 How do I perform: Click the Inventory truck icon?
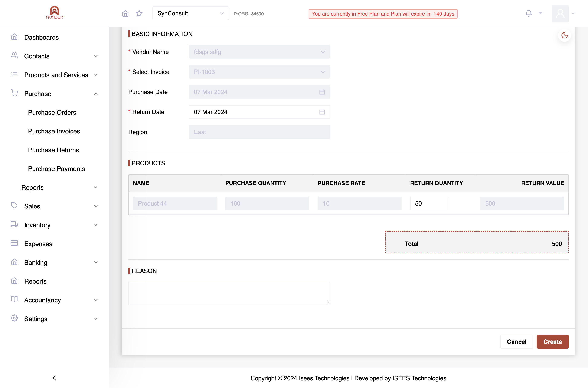coord(14,224)
